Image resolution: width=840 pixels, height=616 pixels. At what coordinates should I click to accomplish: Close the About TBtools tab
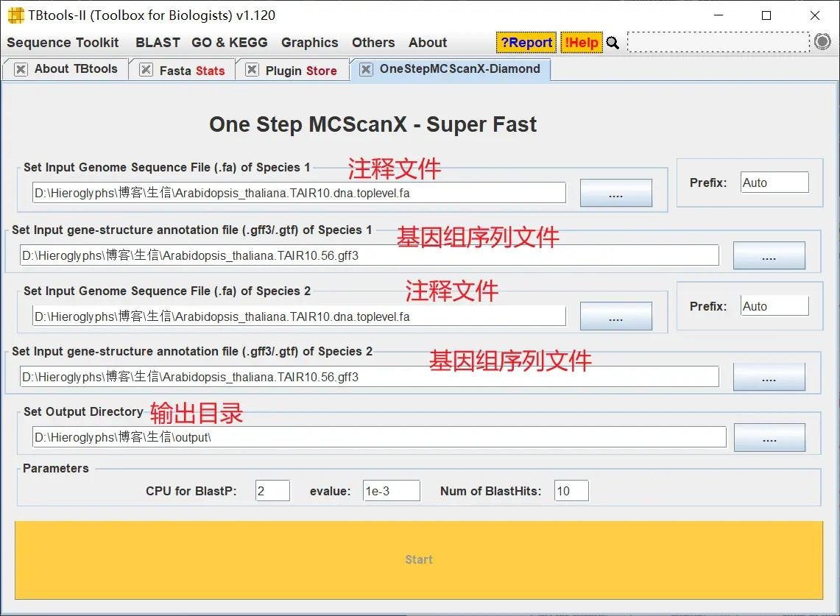click(x=21, y=69)
